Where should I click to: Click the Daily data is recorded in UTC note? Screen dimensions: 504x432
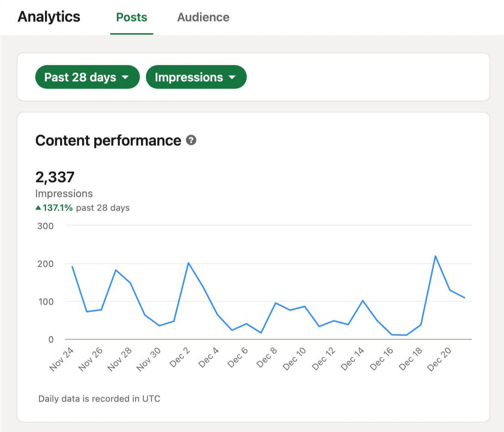[99, 399]
